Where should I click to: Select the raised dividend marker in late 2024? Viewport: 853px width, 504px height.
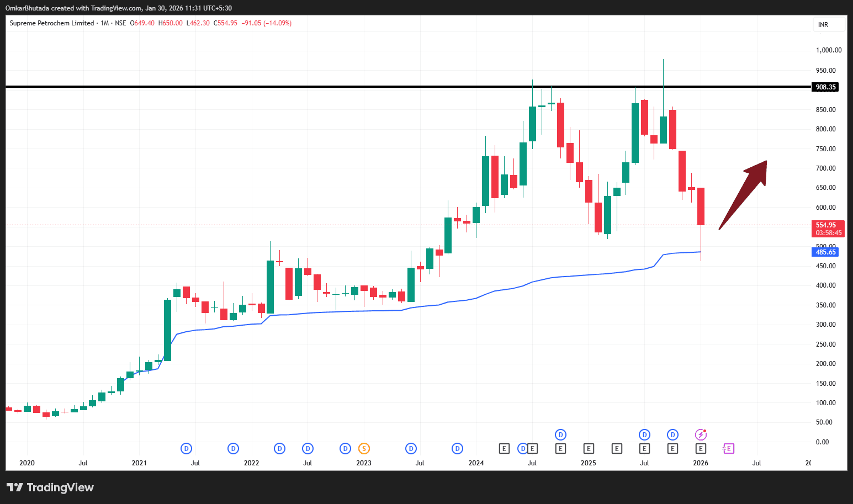click(560, 434)
